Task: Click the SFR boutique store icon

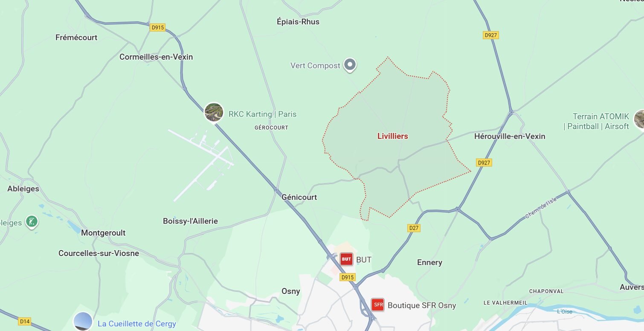Action: [378, 305]
